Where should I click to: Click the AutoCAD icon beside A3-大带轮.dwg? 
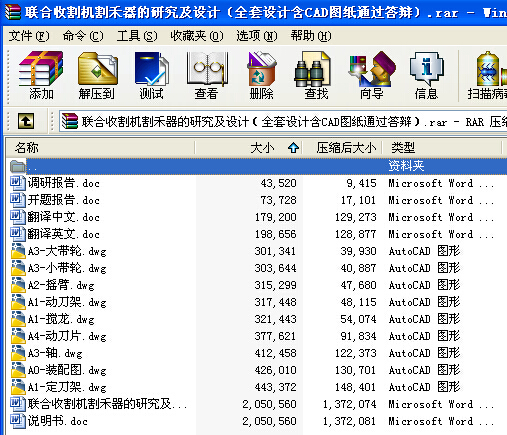coord(18,251)
